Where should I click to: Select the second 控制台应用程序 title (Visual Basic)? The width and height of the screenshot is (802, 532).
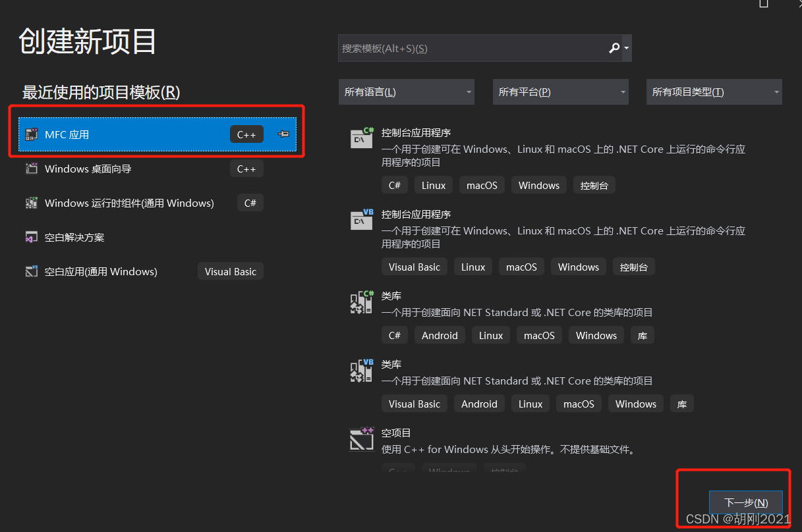tap(416, 214)
